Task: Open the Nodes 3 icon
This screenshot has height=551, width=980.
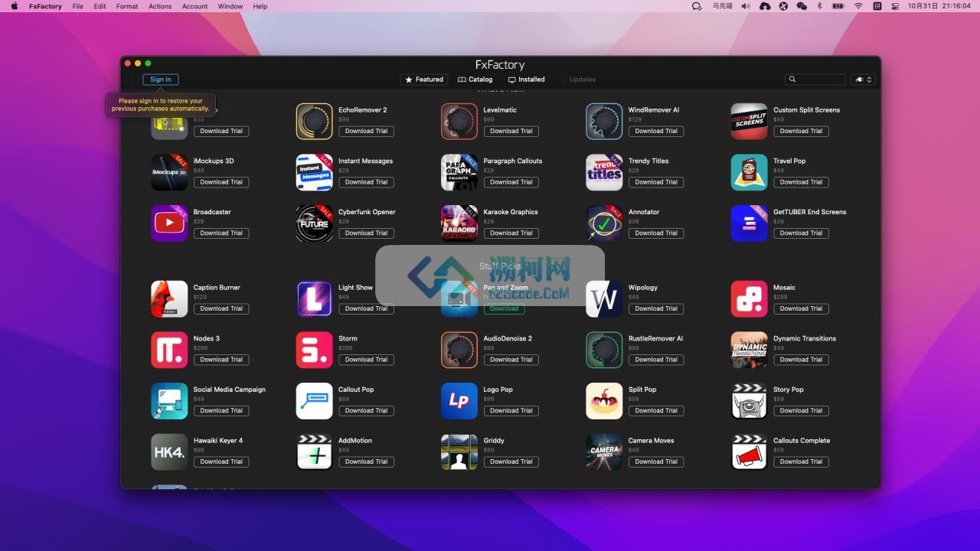Action: click(x=169, y=350)
